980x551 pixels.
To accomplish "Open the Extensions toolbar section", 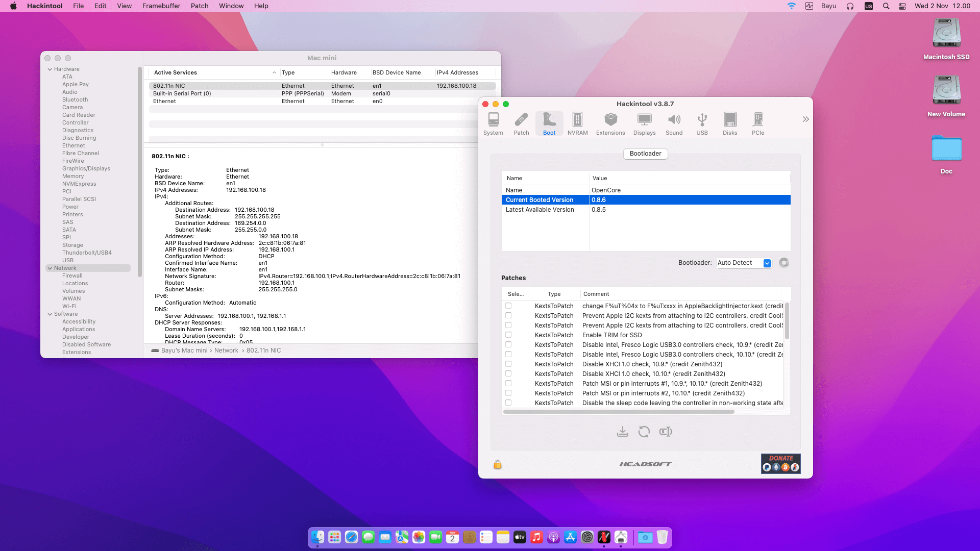I will tap(610, 123).
